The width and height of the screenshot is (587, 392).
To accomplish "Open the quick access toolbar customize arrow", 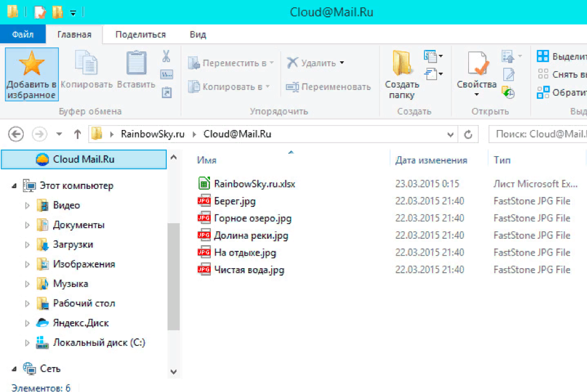I will point(73,13).
